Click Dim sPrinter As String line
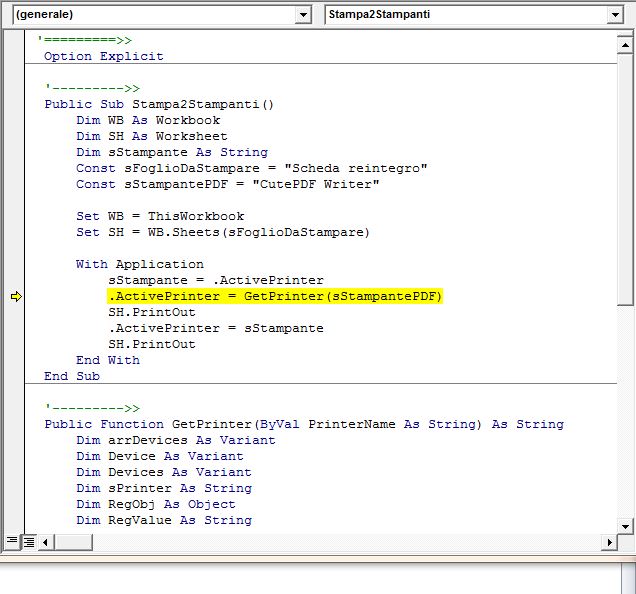The width and height of the screenshot is (636, 594). [x=164, y=488]
